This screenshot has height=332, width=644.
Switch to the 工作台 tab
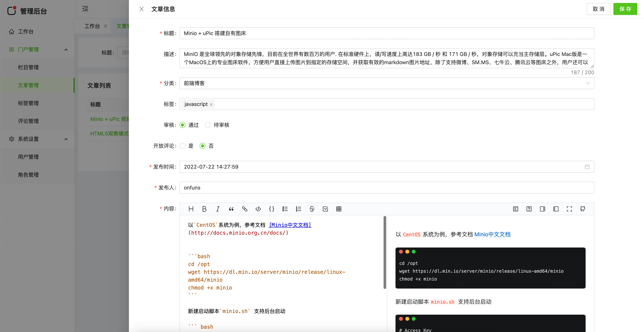pos(92,26)
